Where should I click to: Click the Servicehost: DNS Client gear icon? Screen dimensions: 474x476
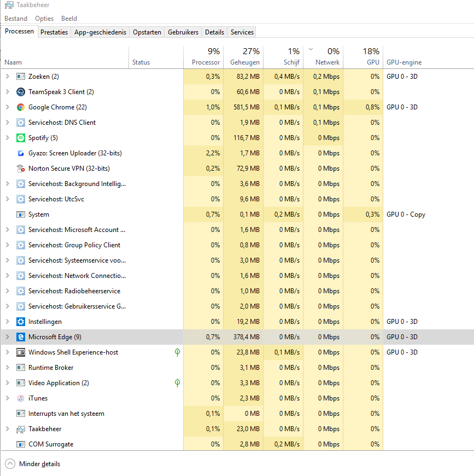coord(21,123)
